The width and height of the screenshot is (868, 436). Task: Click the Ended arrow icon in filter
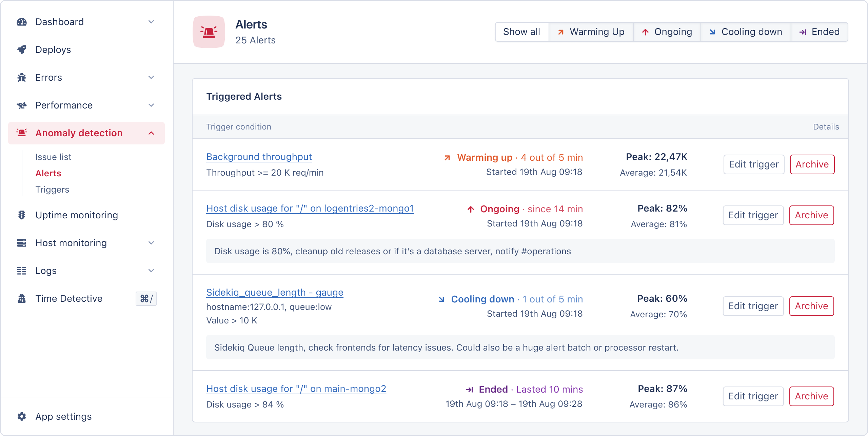point(803,32)
